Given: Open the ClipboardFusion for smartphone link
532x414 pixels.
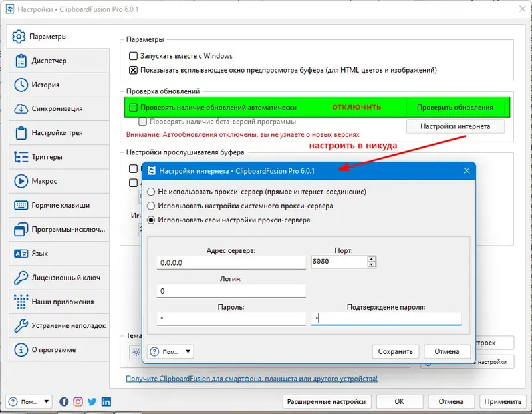Looking at the screenshot, I should (251, 379).
